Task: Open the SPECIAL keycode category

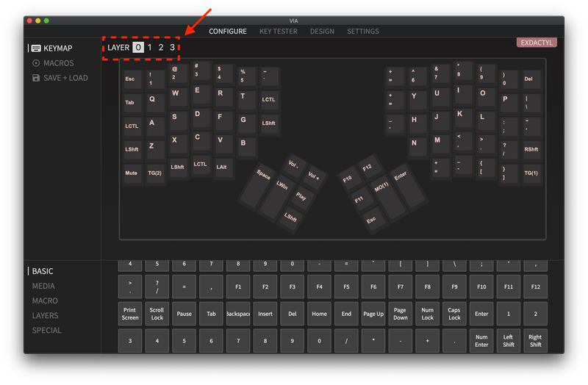Action: (46, 331)
